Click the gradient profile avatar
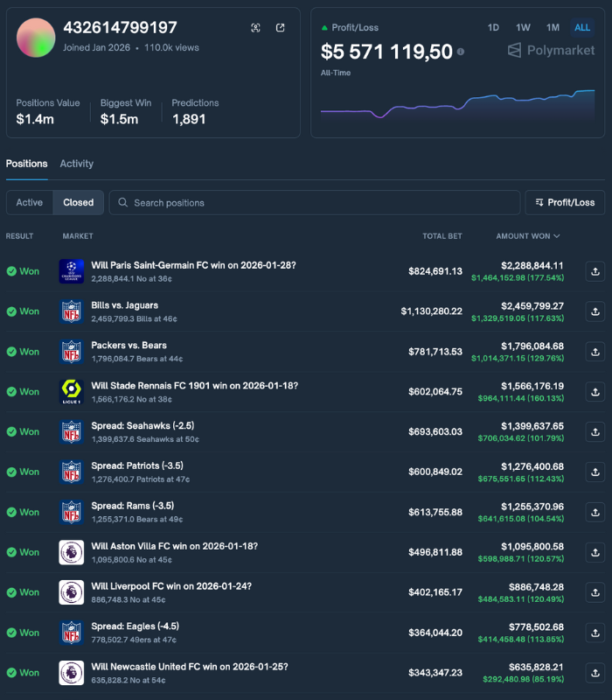Screen dimensions: 612x700 (36, 38)
